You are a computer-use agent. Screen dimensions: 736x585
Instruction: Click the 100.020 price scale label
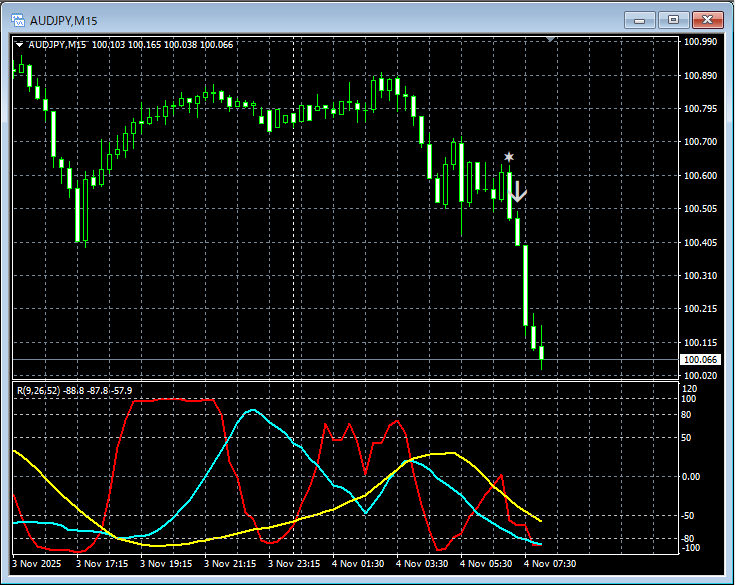700,376
